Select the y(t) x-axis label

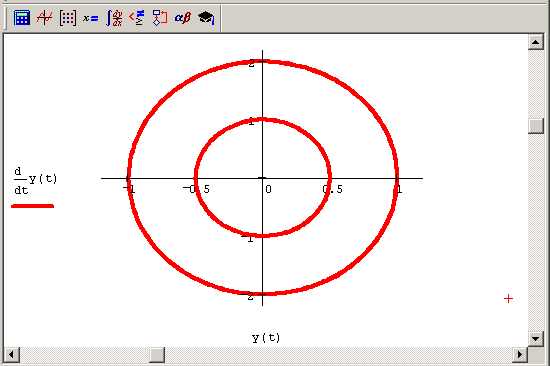(266, 338)
